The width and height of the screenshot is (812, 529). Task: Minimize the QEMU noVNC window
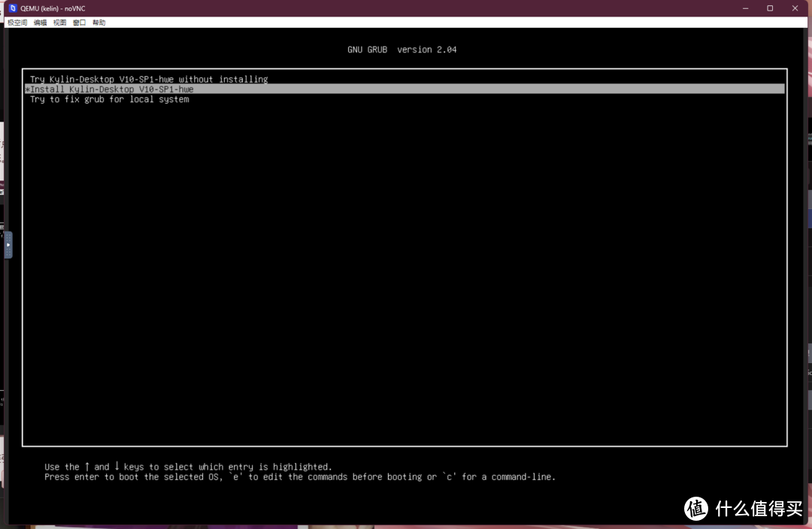(746, 8)
